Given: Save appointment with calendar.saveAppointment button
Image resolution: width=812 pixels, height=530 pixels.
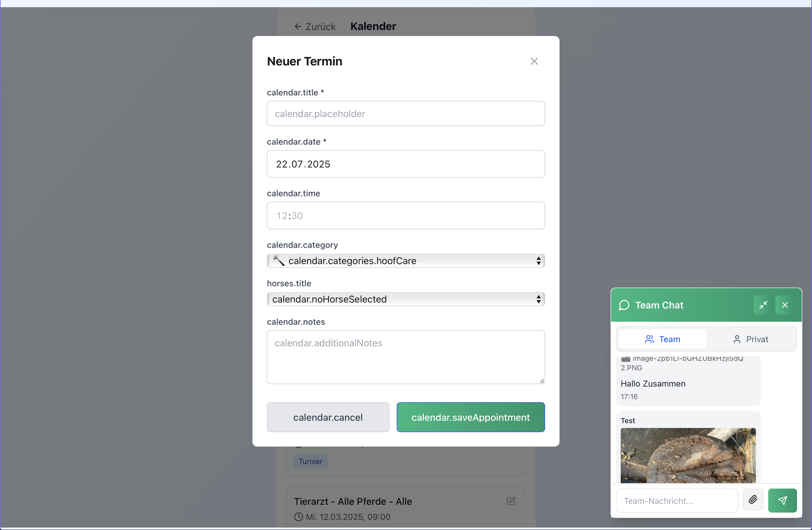Looking at the screenshot, I should tap(470, 417).
